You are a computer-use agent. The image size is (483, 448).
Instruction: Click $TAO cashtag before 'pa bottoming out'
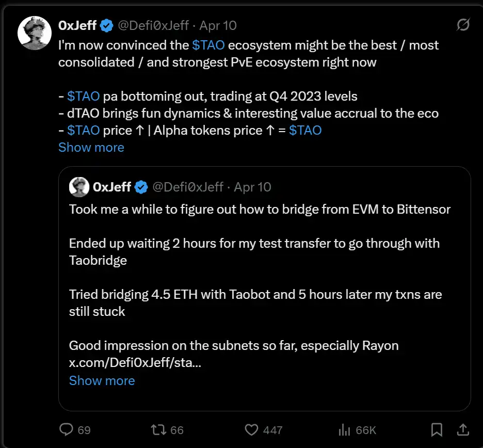83,97
